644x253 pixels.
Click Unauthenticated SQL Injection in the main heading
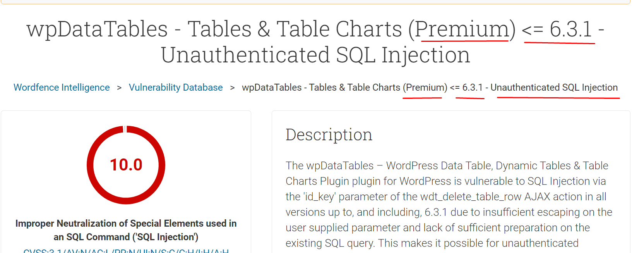[x=315, y=55]
